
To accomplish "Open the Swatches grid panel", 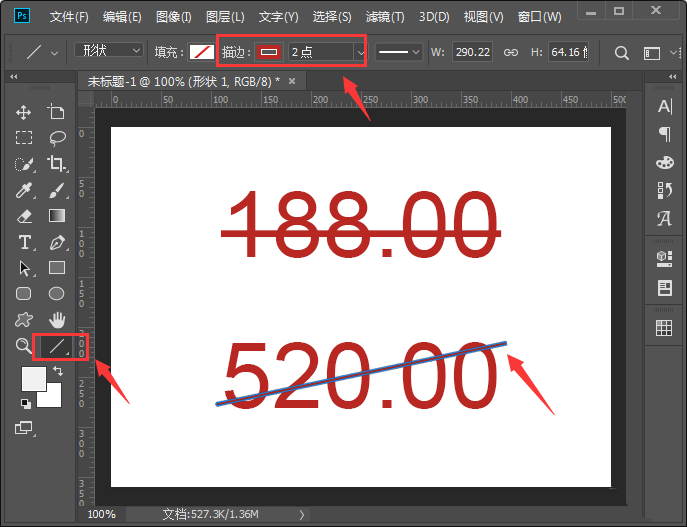I will coord(664,328).
